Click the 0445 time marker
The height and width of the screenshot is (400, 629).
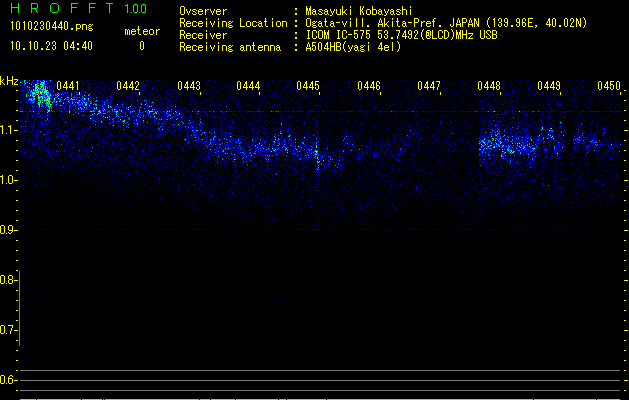[308, 85]
